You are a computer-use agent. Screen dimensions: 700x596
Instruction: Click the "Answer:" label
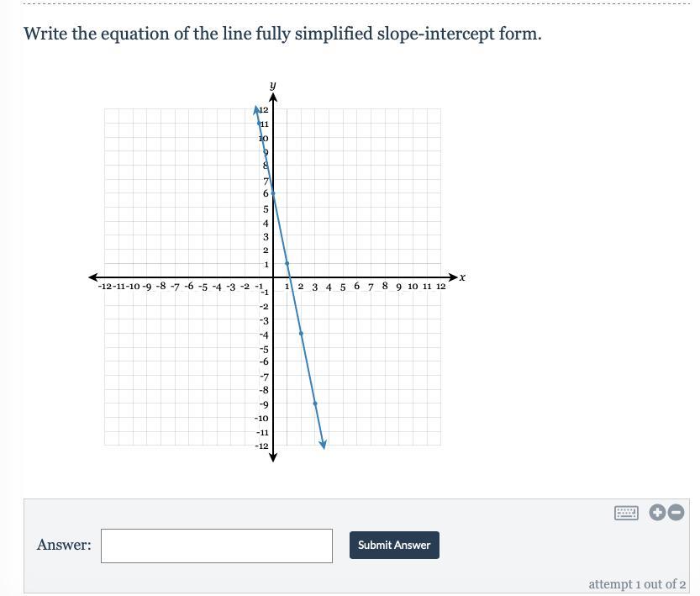[64, 545]
